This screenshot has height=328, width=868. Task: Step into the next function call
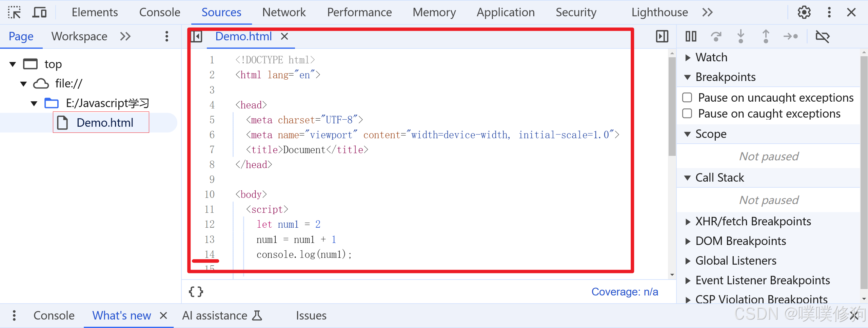[x=741, y=36]
